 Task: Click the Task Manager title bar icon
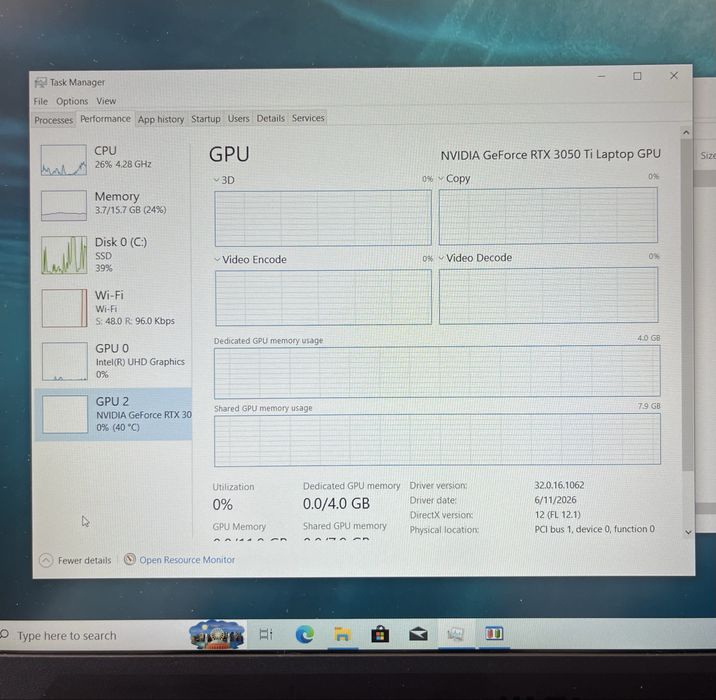[x=41, y=82]
